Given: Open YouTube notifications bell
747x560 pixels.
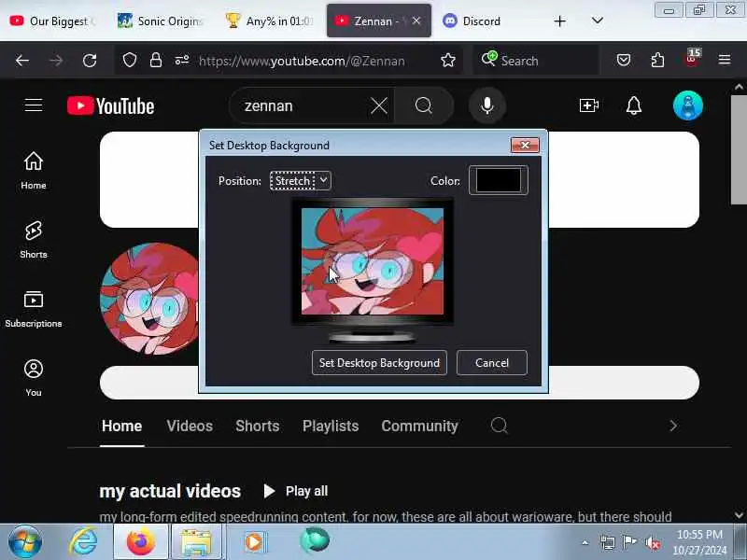Looking at the screenshot, I should tap(634, 105).
